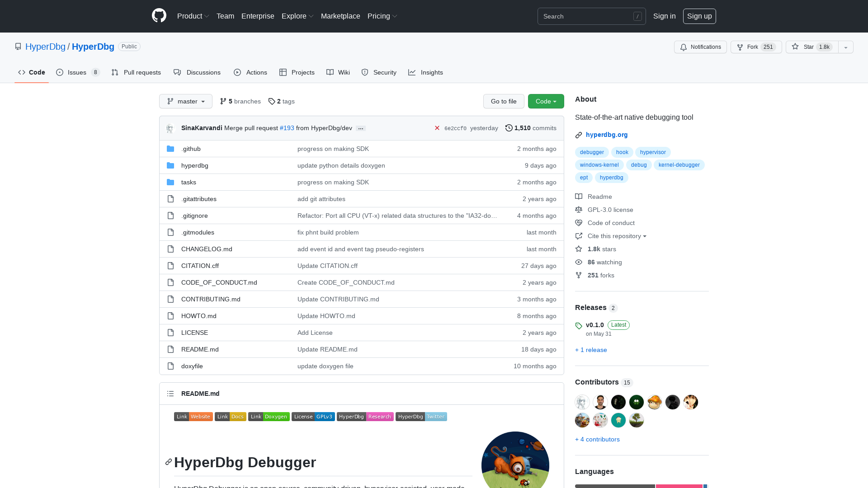
Task: Click the kernel-debugger topic tag
Action: [679, 165]
